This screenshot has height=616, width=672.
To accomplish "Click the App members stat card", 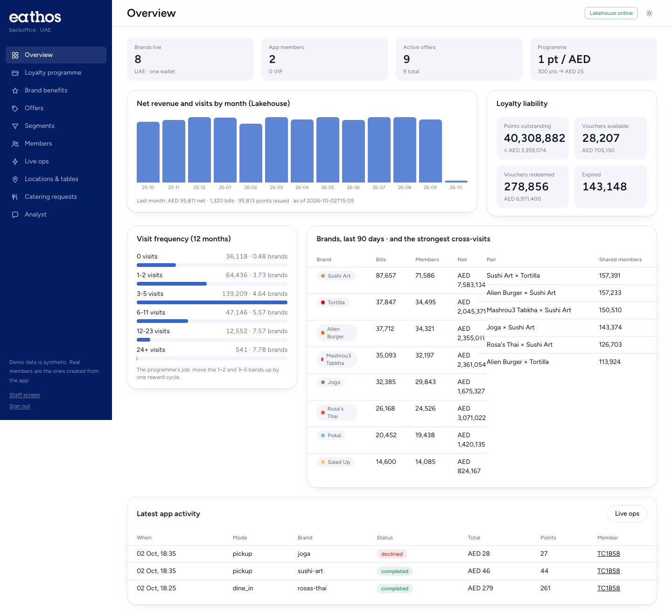I will pos(325,59).
